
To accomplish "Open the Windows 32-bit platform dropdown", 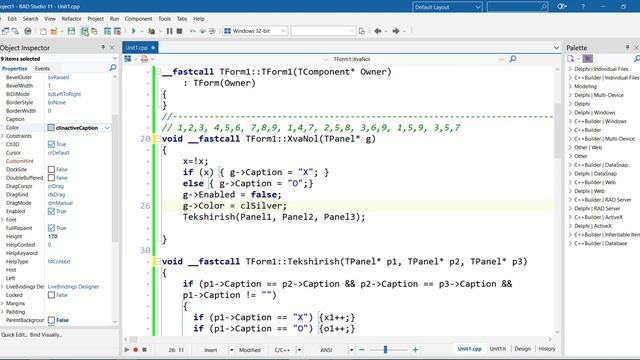I will (x=283, y=31).
